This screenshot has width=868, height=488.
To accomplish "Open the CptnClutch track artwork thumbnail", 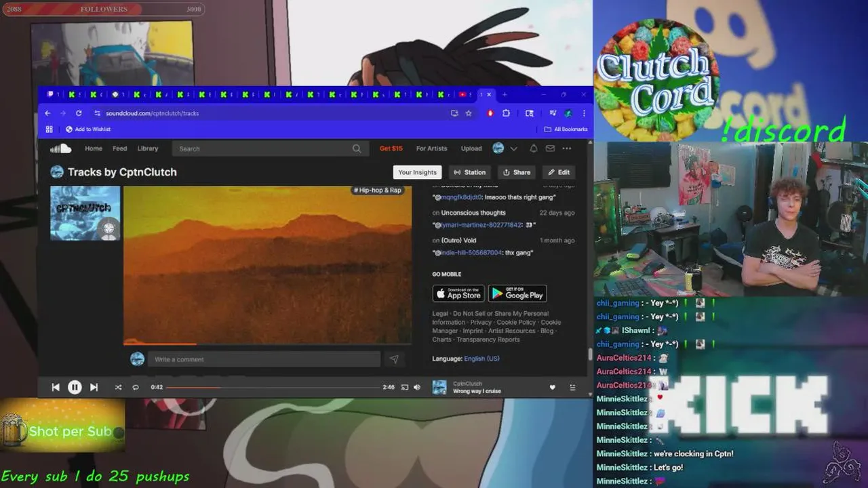I will [x=85, y=213].
